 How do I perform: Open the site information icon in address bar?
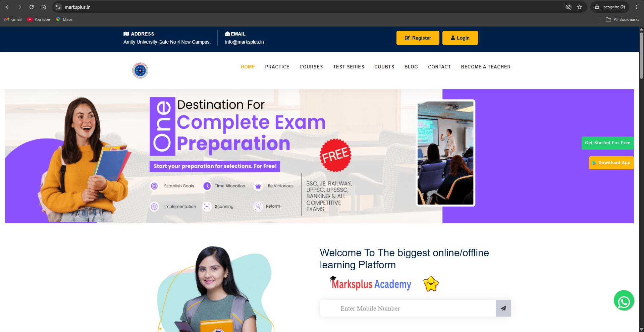58,7
